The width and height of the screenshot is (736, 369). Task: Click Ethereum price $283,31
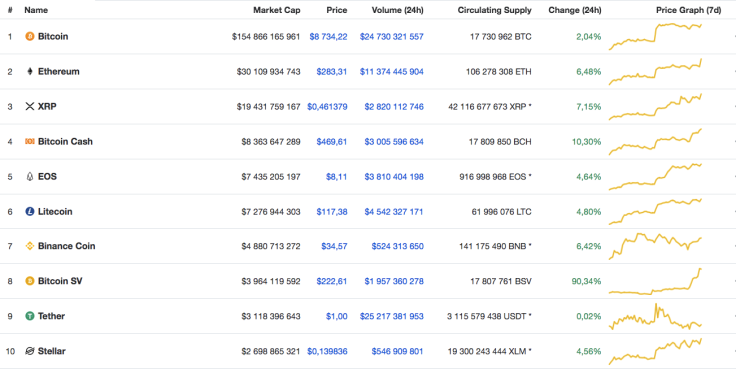[332, 72]
